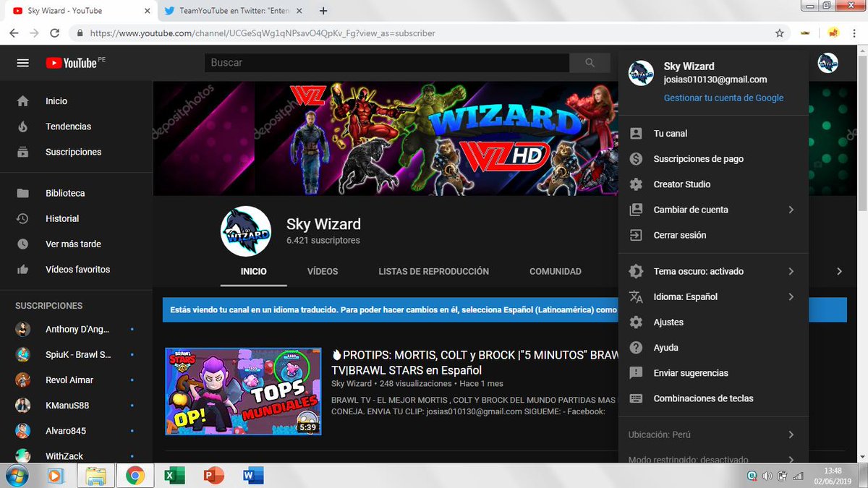Image resolution: width=868 pixels, height=488 pixels.
Task: Expand Tema oscuro: activado submenu
Action: 791,271
